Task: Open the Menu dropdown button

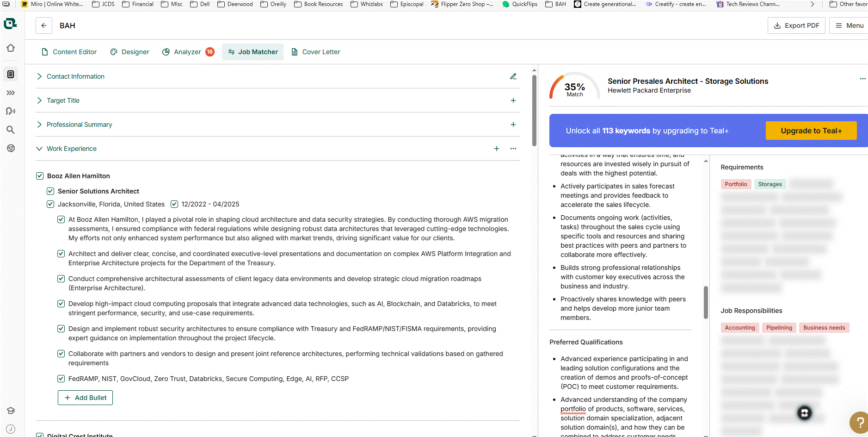Action: tap(849, 25)
